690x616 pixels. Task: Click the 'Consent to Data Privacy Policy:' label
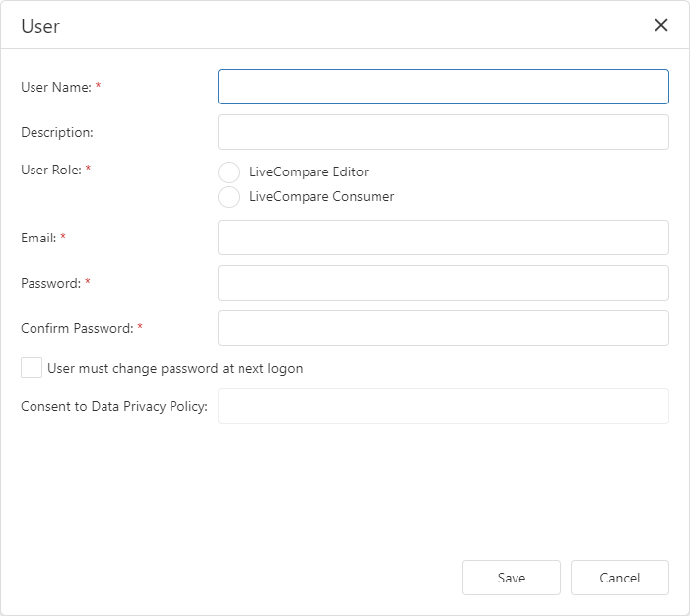[114, 406]
